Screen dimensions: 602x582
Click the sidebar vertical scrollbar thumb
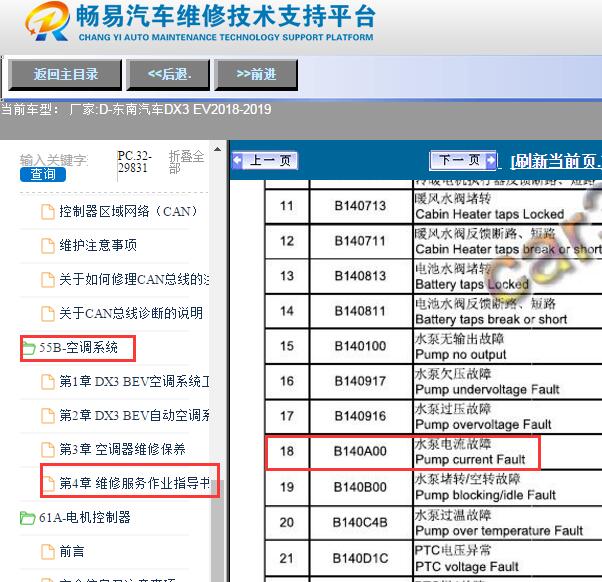point(217,530)
